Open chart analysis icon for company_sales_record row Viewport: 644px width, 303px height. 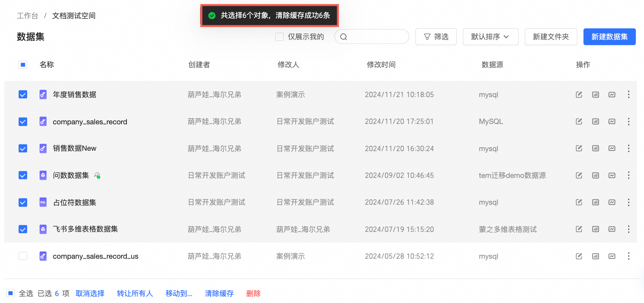point(612,122)
